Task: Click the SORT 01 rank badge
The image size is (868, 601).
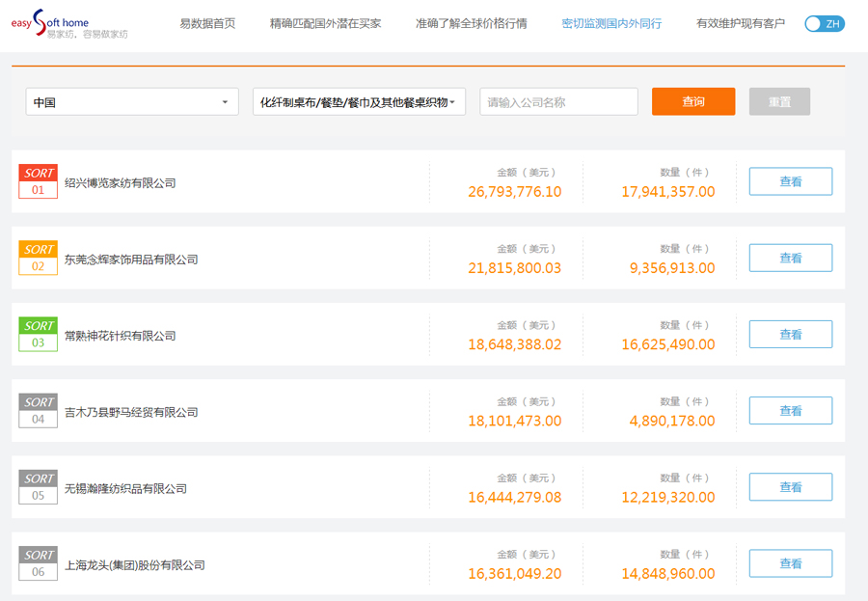Action: point(39,181)
